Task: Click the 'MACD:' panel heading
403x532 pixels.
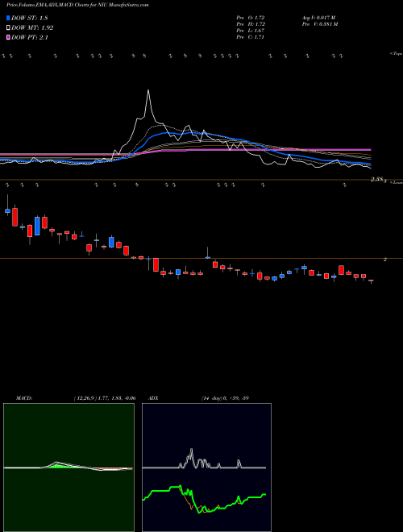Action: [23, 398]
